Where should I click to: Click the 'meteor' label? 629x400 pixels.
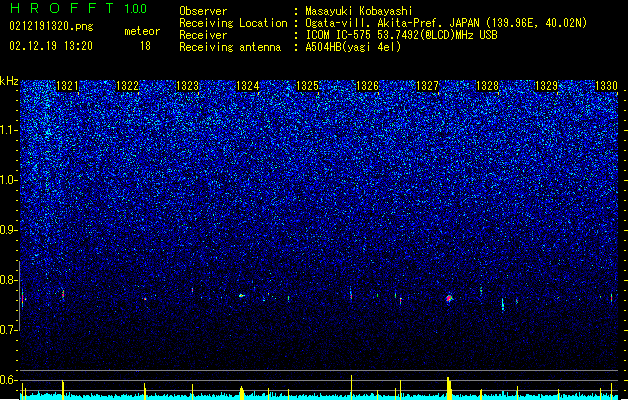pyautogui.click(x=142, y=31)
